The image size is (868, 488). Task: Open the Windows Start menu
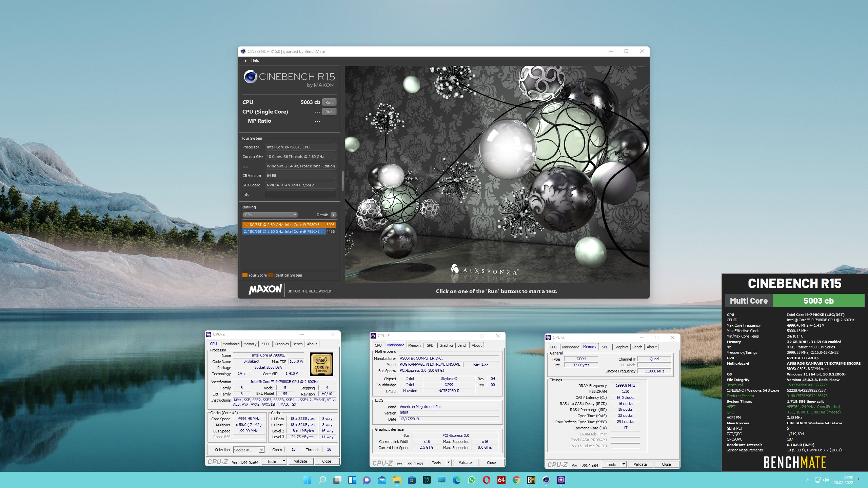click(307, 480)
